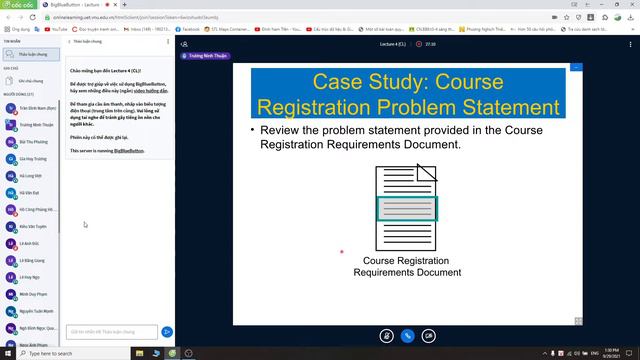The height and width of the screenshot is (360, 640).
Task: Open the Inbox Gmail bookmark
Action: pyautogui.click(x=147, y=29)
